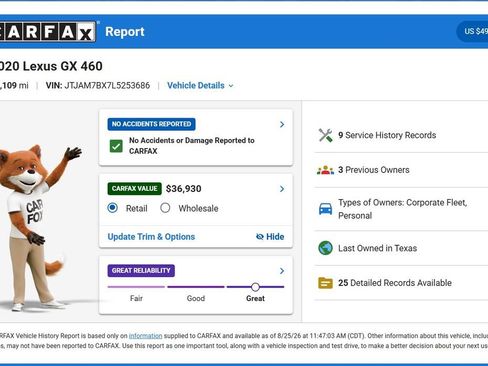The image size is (488, 366).
Task: Hide the CARFAX value with the Hide toggle
Action: [x=270, y=237]
